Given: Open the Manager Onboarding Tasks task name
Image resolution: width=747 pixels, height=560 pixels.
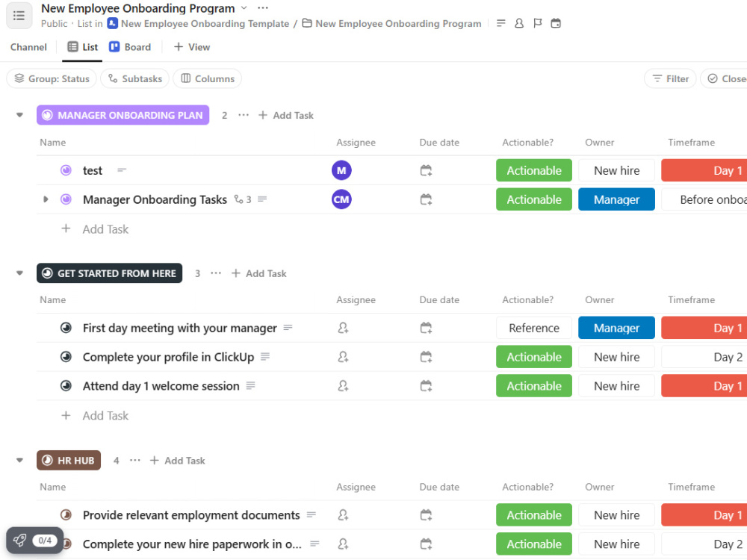Looking at the screenshot, I should [x=155, y=199].
